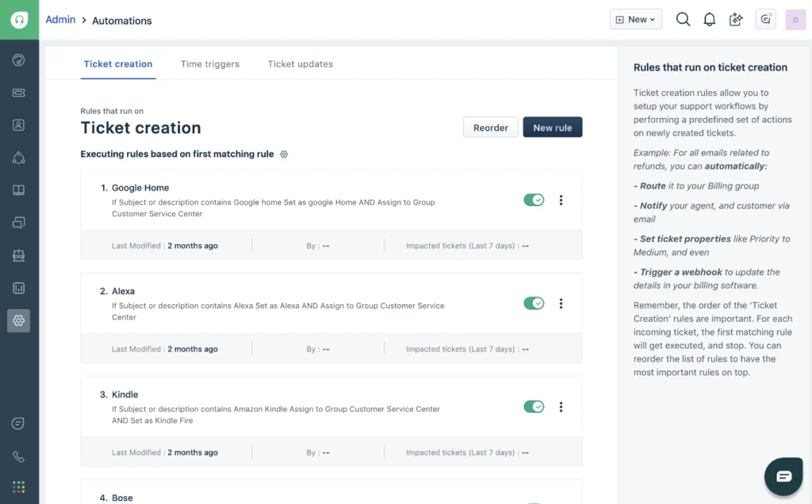Switch to the Ticket creation tab
812x504 pixels.
118,64
